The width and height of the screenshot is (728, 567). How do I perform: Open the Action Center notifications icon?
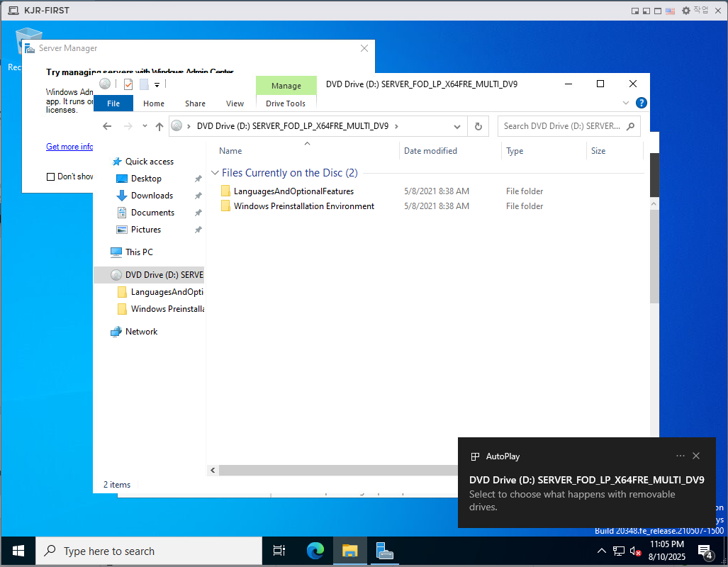pyautogui.click(x=706, y=551)
